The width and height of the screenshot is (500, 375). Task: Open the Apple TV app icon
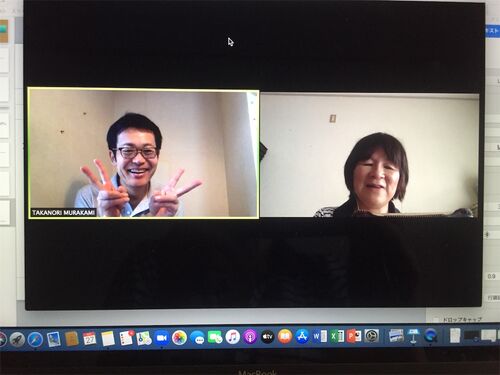tap(267, 337)
